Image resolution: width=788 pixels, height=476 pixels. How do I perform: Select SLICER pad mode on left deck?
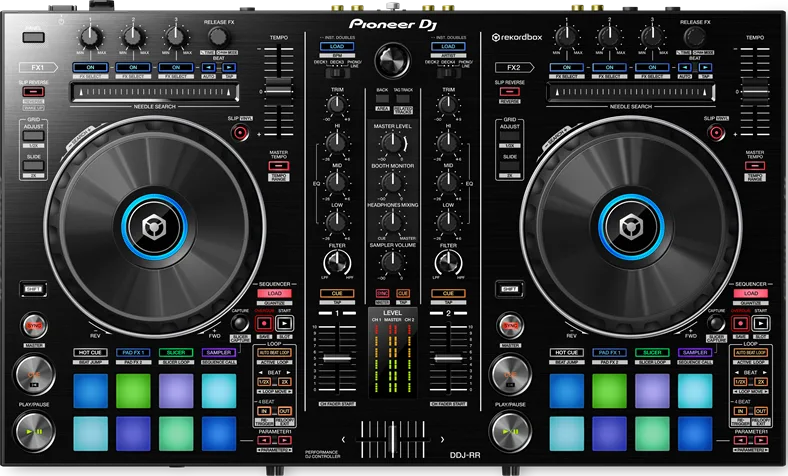point(176,353)
